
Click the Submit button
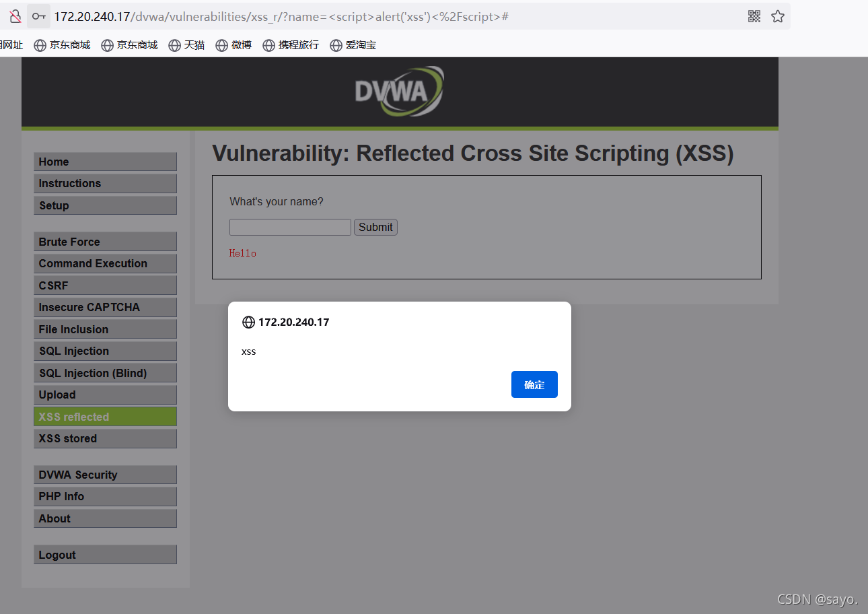point(375,227)
